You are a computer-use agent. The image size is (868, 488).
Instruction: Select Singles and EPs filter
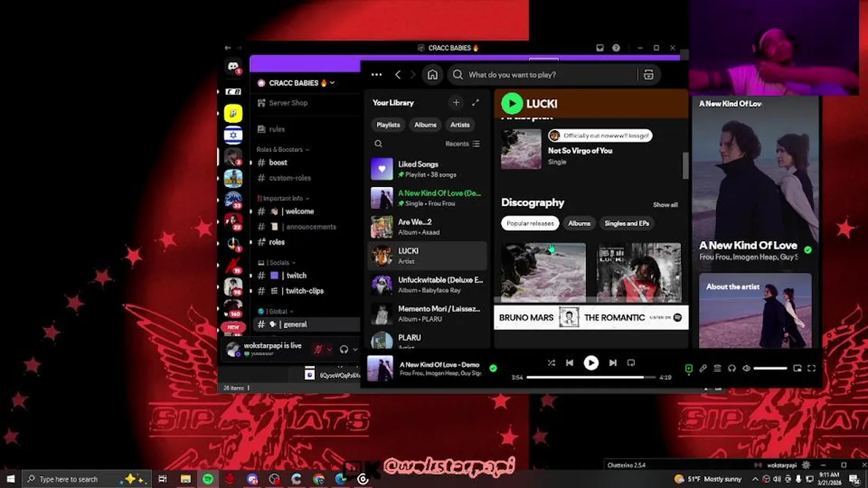[x=627, y=223]
